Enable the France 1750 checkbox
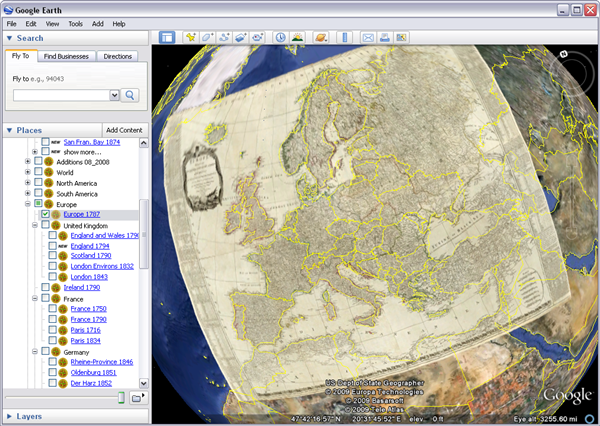Image resolution: width=600 pixels, height=426 pixels. click(x=53, y=309)
